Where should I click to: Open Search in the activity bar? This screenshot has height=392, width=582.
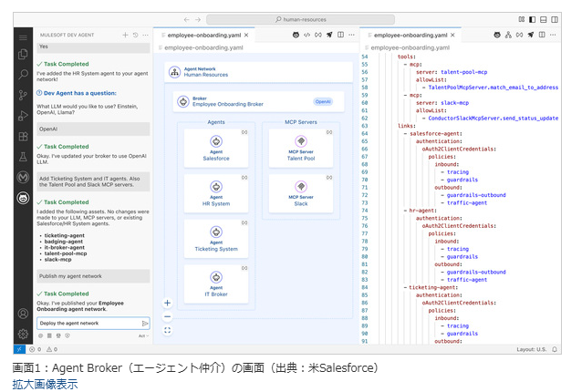coord(23,75)
